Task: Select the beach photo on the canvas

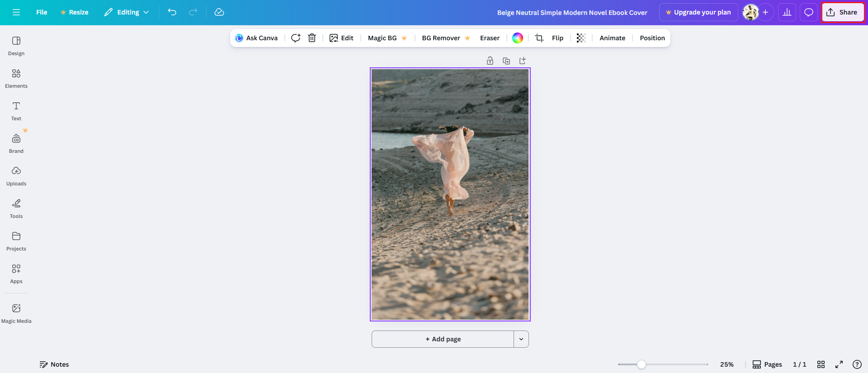Action: (450, 194)
